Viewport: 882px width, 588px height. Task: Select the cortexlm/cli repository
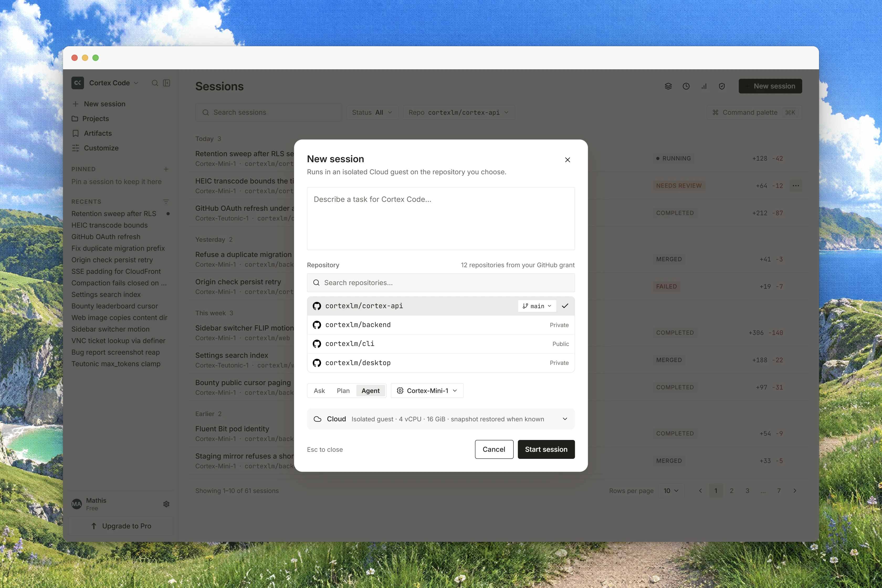[x=441, y=344]
